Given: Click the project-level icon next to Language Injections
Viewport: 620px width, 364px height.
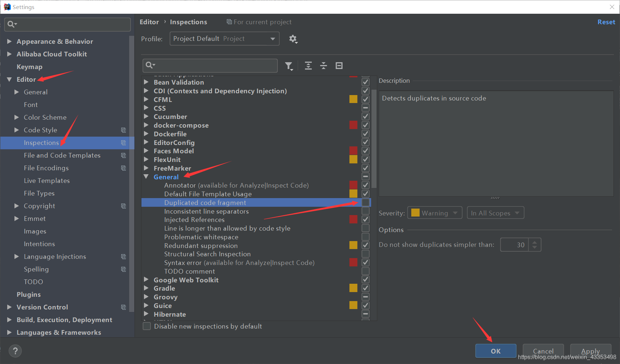Looking at the screenshot, I should (x=123, y=257).
